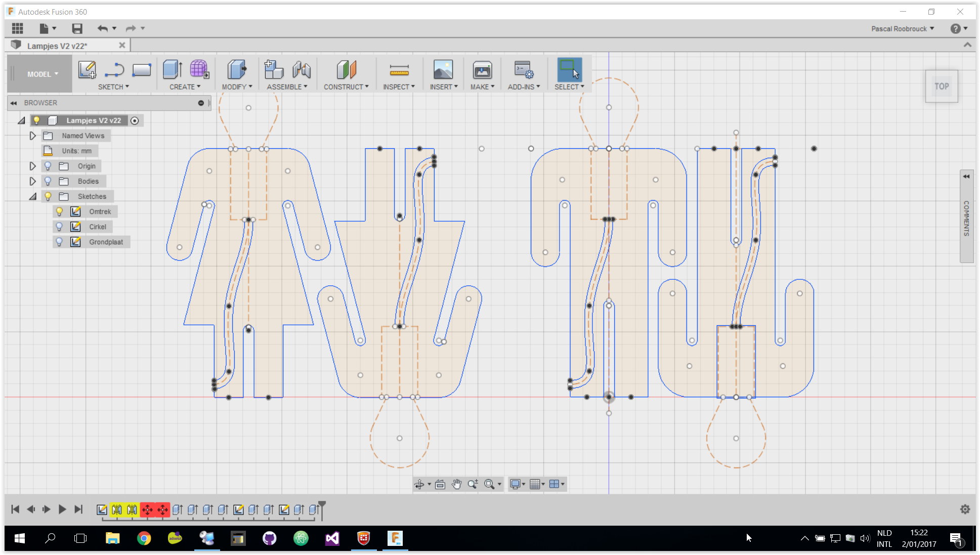Open the Grid and Snaps dropdown

[537, 484]
